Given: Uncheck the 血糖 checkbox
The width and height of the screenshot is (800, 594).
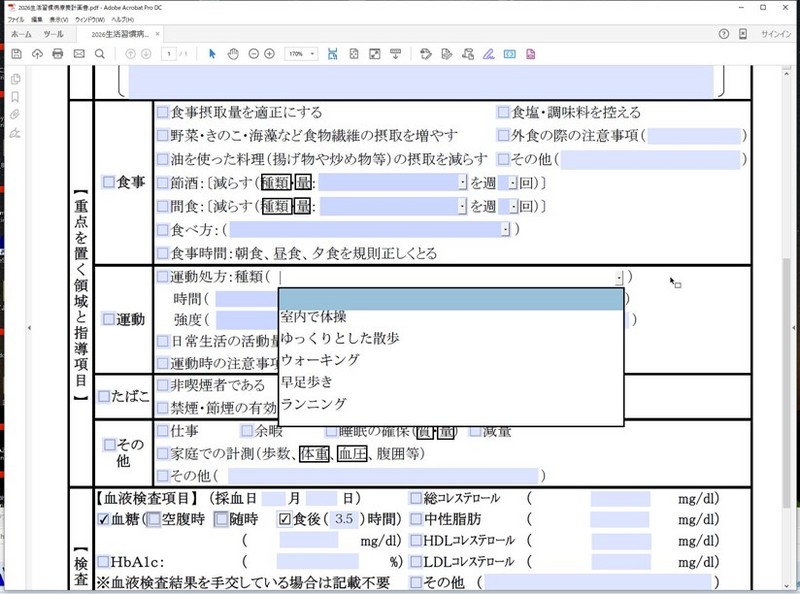Looking at the screenshot, I should pyautogui.click(x=104, y=519).
